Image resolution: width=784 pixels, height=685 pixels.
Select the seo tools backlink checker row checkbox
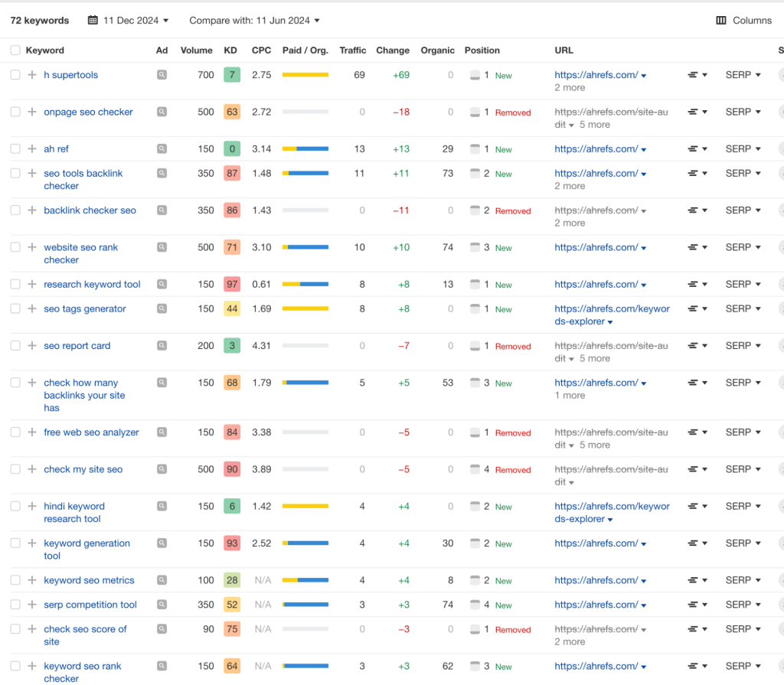pyautogui.click(x=15, y=173)
